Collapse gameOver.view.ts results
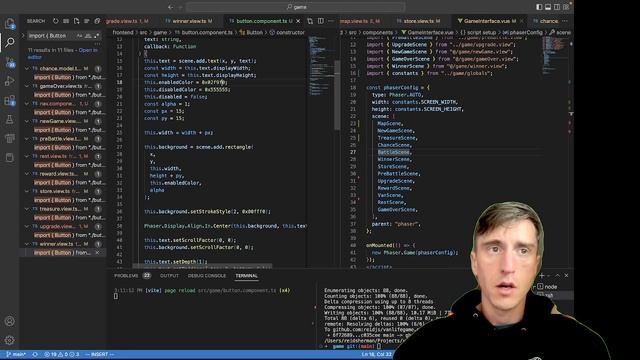640x360 pixels. (27, 86)
